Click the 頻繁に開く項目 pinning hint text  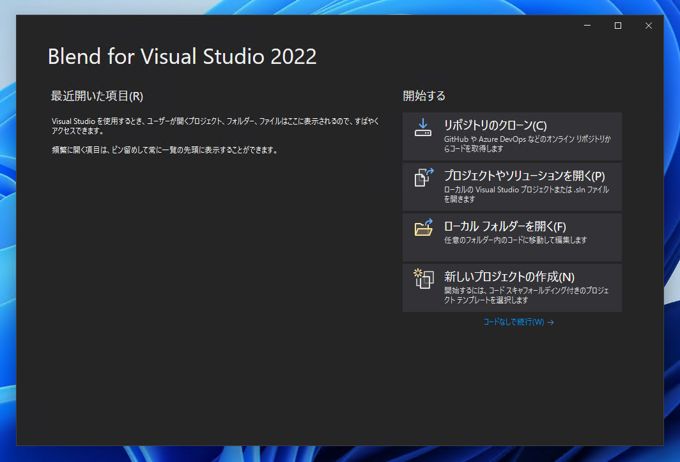pyautogui.click(x=165, y=150)
